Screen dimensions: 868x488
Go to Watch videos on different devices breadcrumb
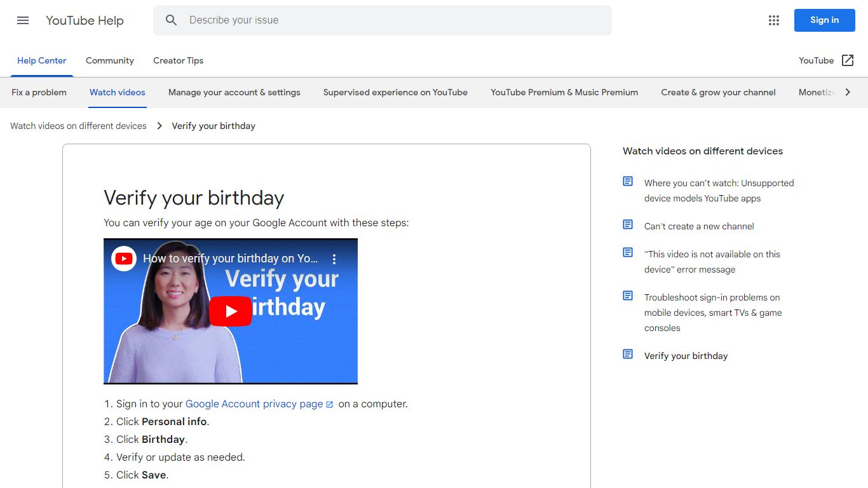click(78, 126)
